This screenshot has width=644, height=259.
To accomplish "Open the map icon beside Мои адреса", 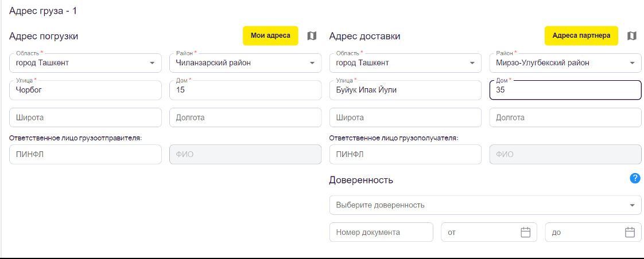I will tap(312, 36).
